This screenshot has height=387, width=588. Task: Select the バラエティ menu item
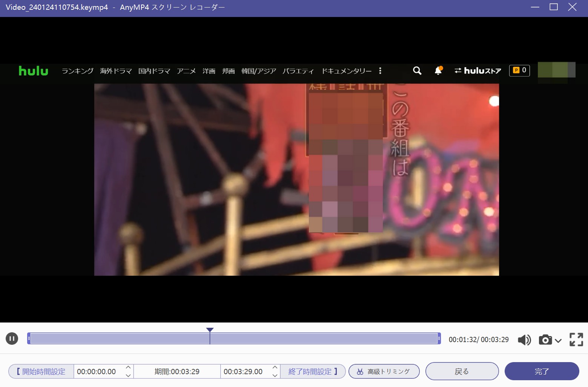[x=298, y=71]
